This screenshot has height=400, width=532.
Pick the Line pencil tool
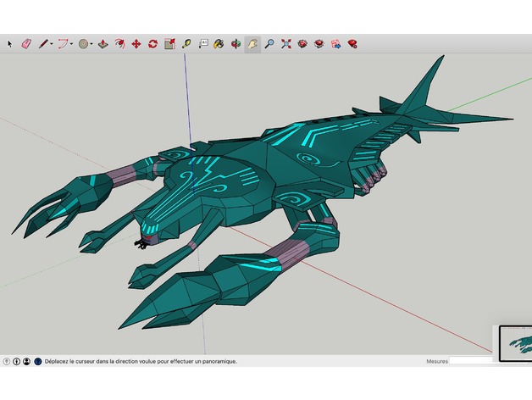42,43
